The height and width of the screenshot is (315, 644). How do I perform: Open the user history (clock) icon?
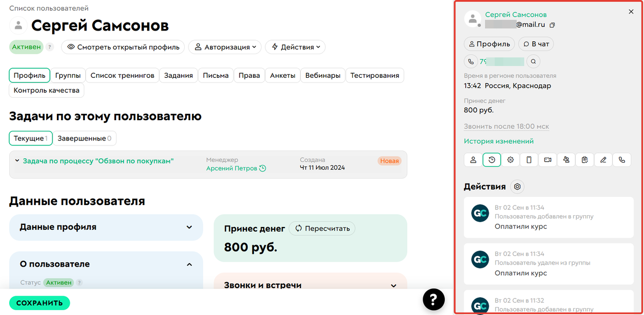[x=491, y=159]
